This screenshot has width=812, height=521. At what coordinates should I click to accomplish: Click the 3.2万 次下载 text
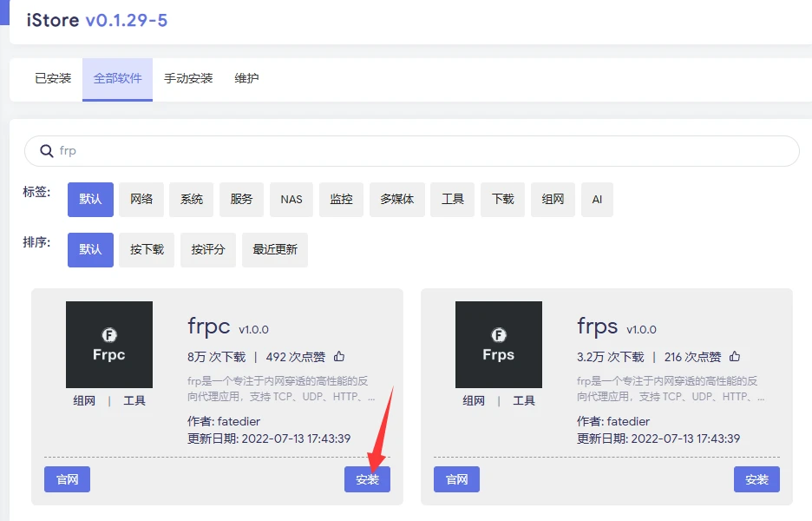tap(611, 357)
